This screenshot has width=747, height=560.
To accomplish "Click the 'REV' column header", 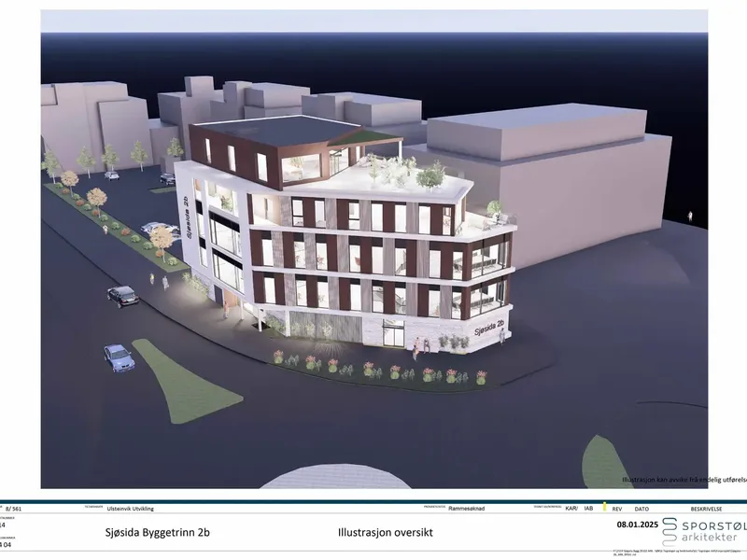I will pyautogui.click(x=617, y=509).
